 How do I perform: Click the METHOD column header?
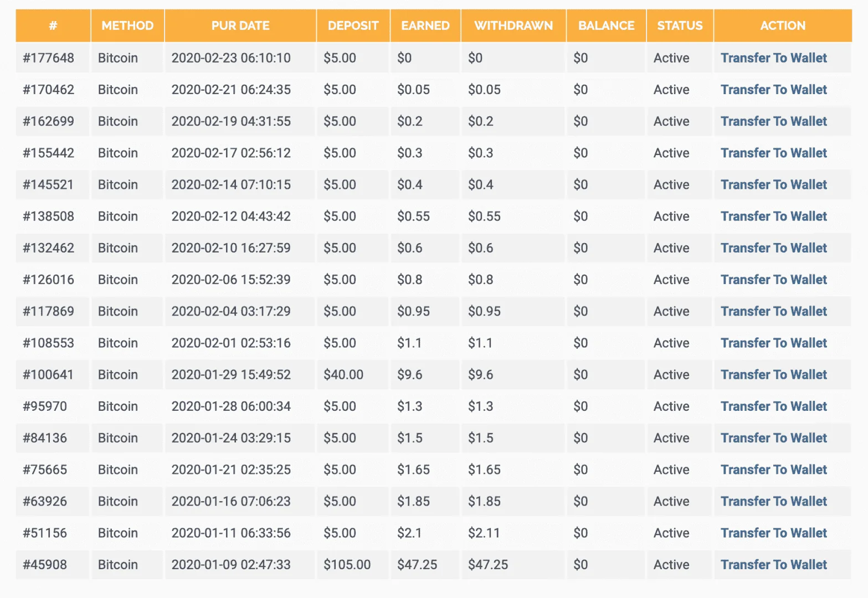click(127, 25)
